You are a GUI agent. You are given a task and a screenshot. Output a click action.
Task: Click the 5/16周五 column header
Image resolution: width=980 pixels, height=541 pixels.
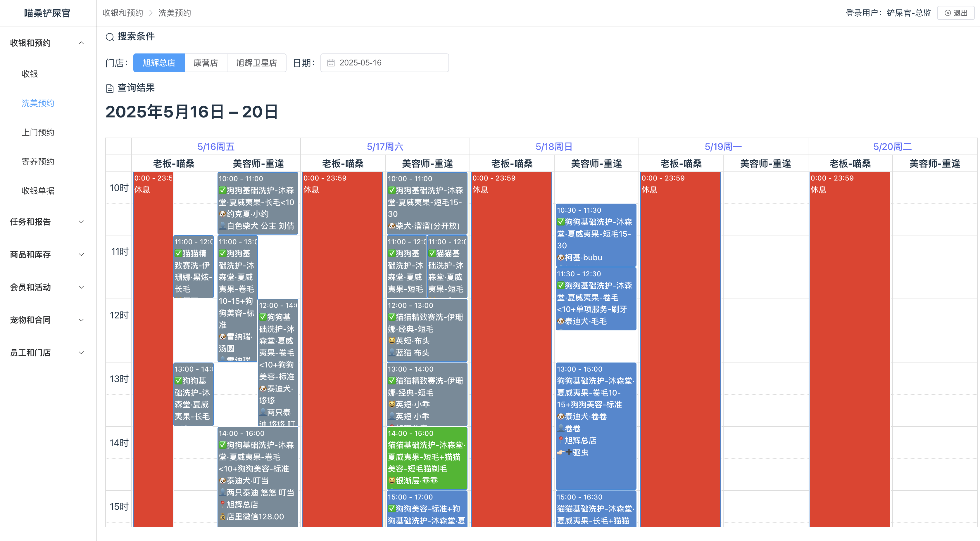[x=216, y=147]
